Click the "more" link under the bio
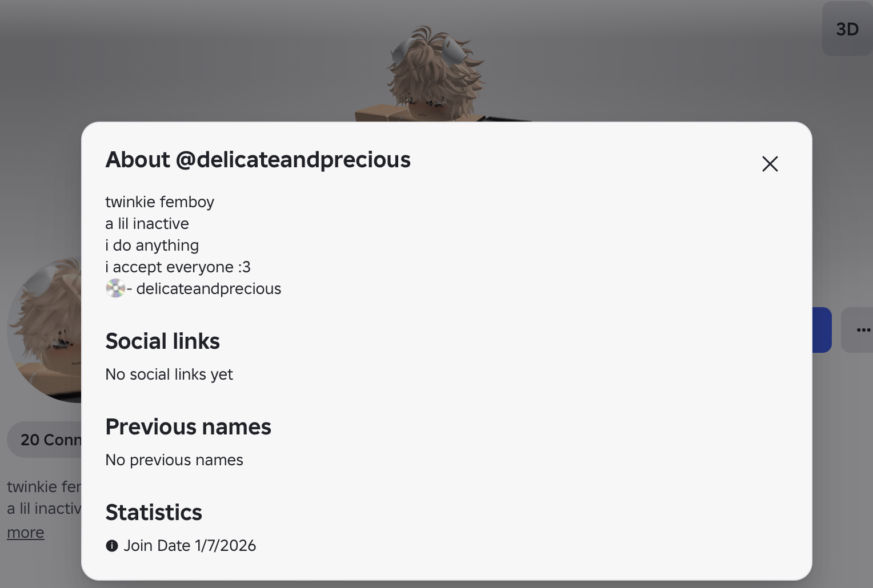873x588 pixels. tap(25, 532)
